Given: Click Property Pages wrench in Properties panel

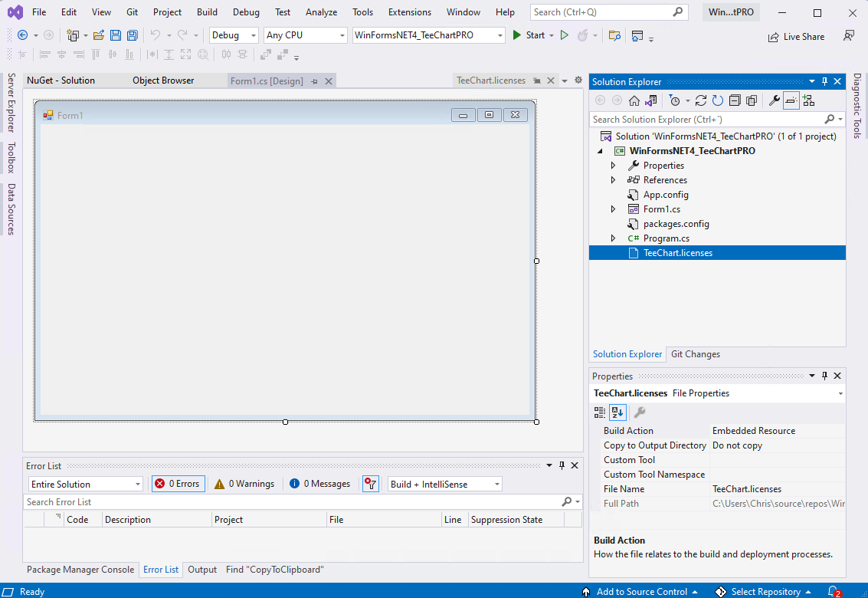Looking at the screenshot, I should pyautogui.click(x=640, y=412).
